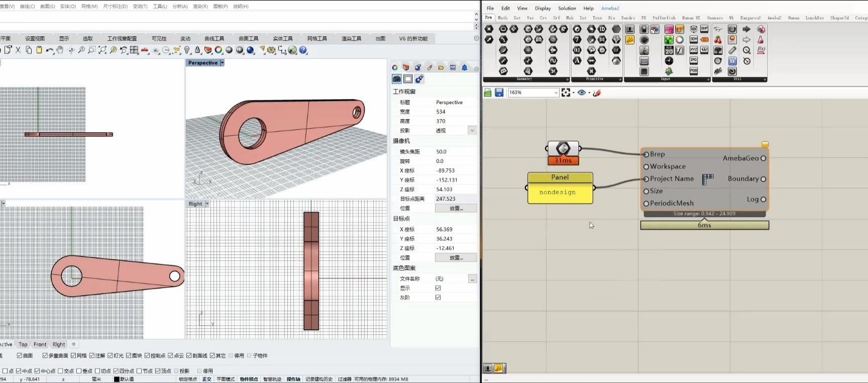
Task: Click the Rhino help question mark icon
Action: (303, 50)
